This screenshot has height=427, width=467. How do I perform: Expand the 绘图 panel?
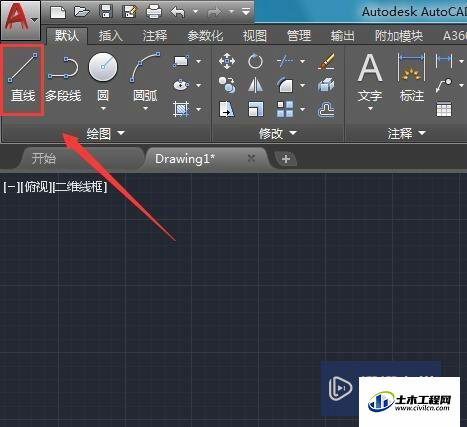105,134
